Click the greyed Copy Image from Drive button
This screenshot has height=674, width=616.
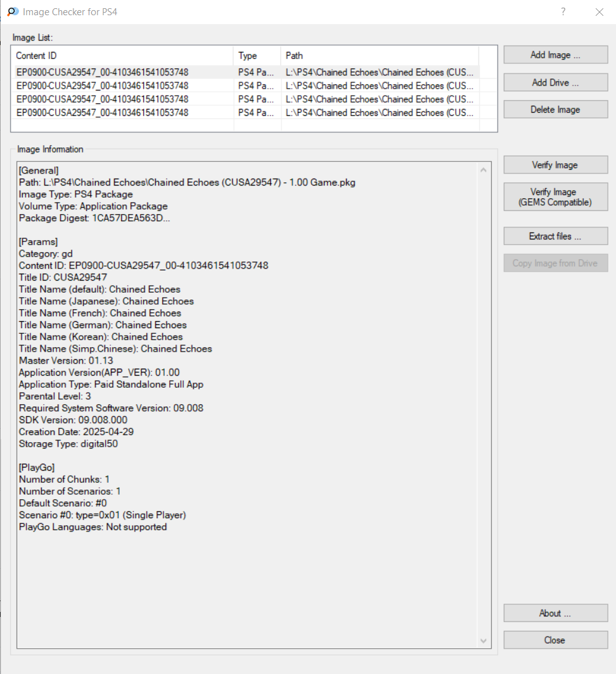[555, 263]
